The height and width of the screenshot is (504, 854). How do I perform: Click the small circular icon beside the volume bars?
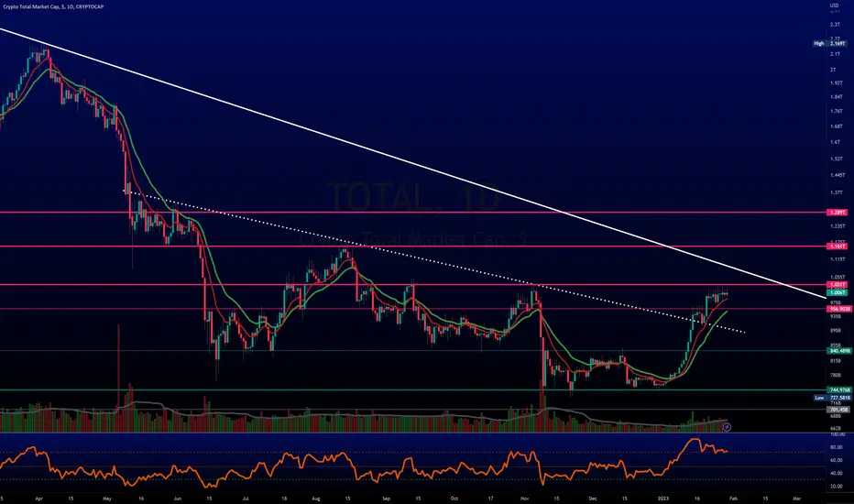pyautogui.click(x=727, y=427)
